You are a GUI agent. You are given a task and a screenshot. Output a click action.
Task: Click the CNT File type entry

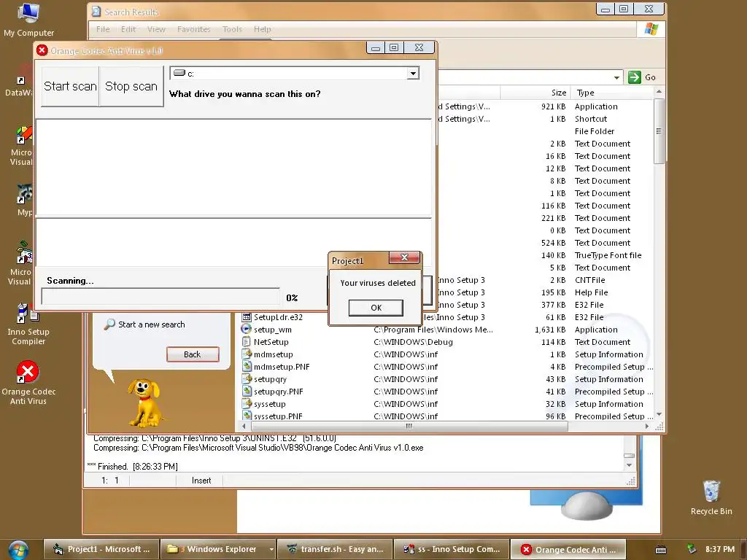(589, 280)
